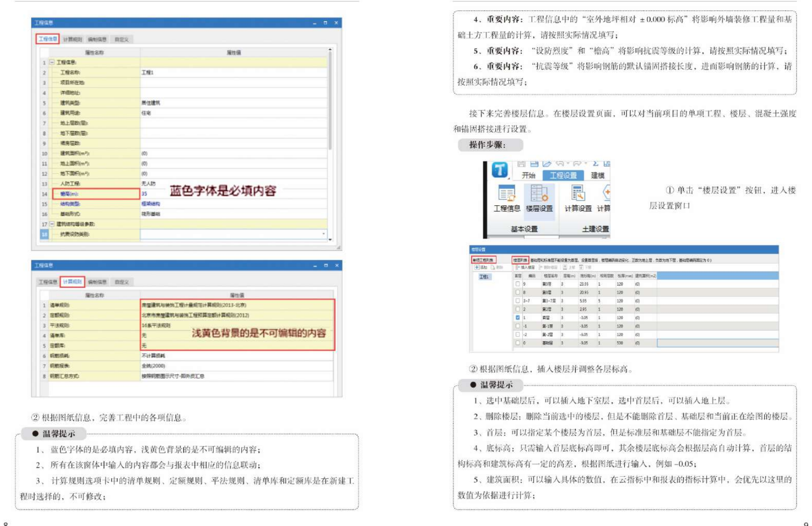
Task: Click the redo arrow in quick toolbar
Action: (578, 164)
